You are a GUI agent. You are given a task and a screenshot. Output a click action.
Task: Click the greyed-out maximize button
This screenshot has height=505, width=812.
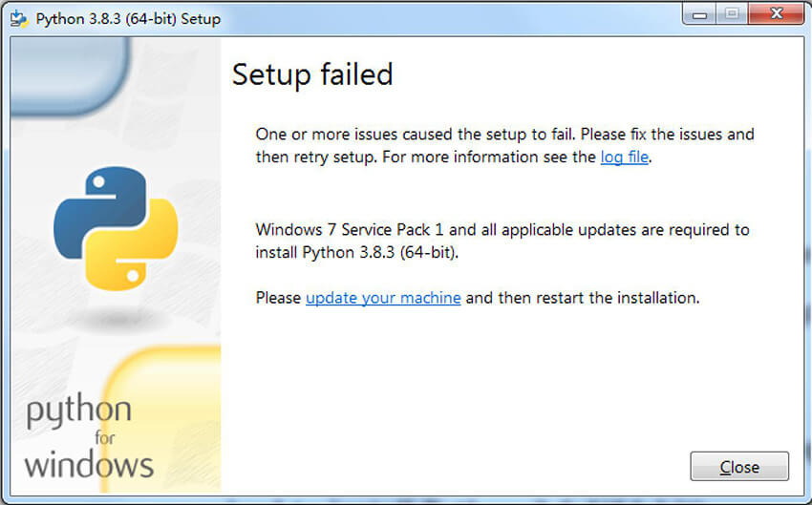[x=732, y=14]
